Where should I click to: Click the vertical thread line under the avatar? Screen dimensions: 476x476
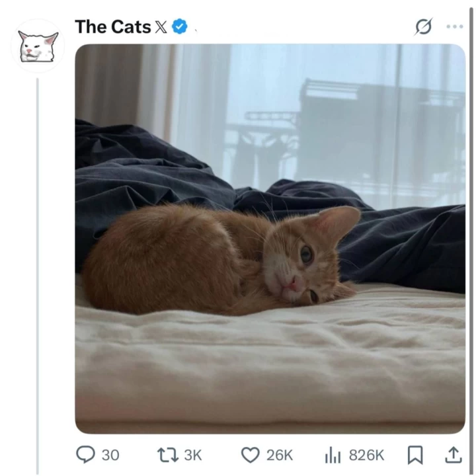38,264
